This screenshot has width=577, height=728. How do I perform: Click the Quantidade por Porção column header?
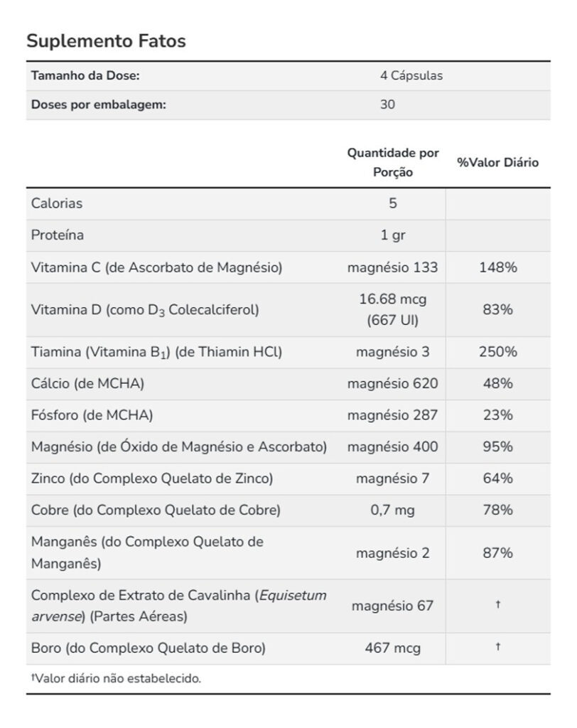pos(393,163)
